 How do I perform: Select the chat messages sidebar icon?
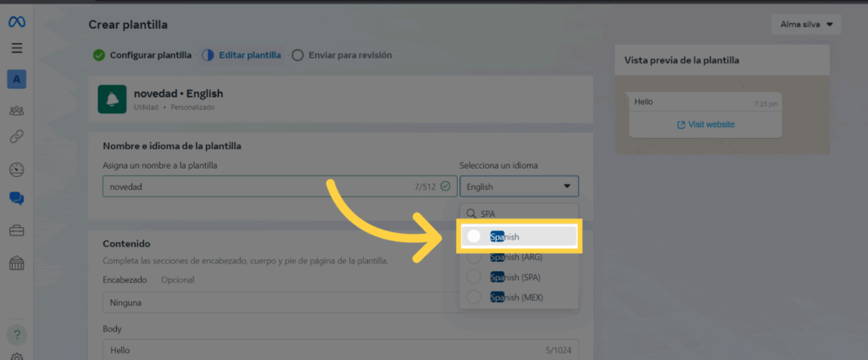pos(17,199)
